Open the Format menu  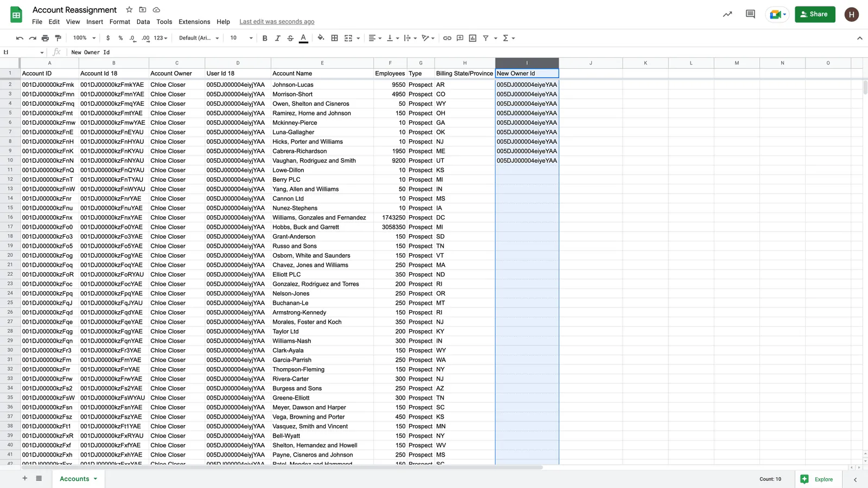pyautogui.click(x=120, y=22)
